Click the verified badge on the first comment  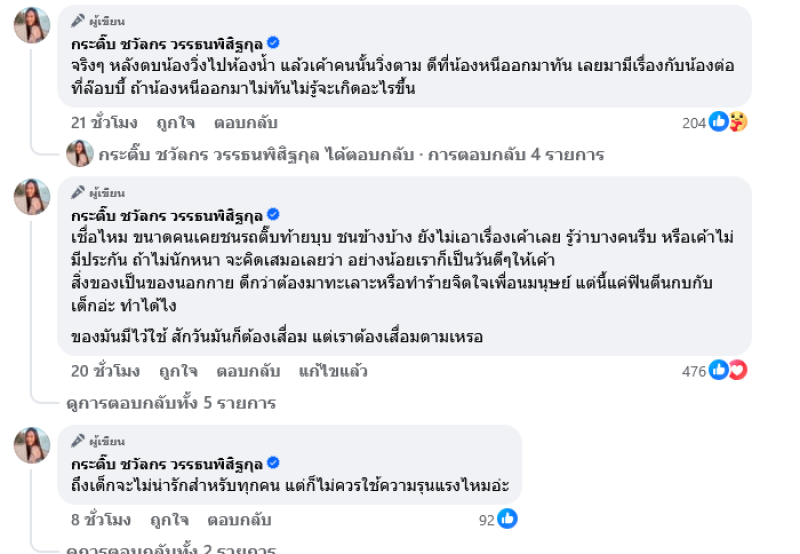coord(273,42)
